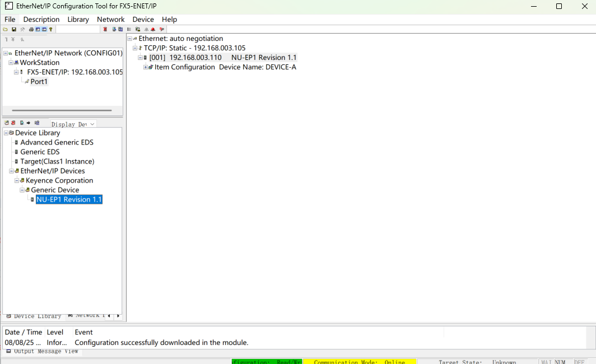Select Advanced Generic EDS in Device Library
This screenshot has width=596, height=364.
57,142
